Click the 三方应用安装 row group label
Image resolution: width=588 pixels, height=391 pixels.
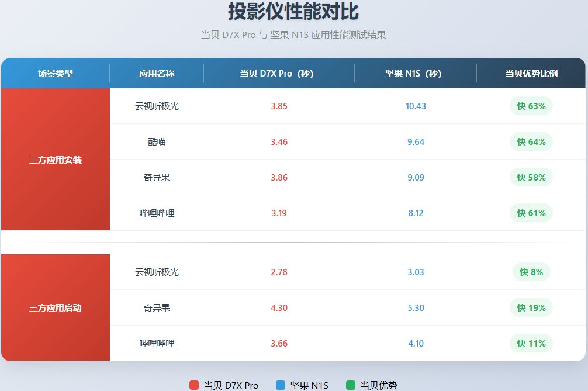[56, 160]
